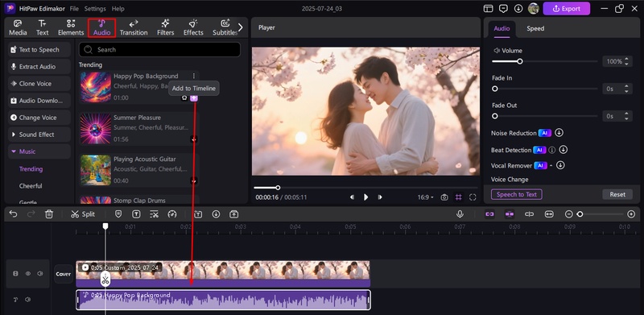644x315 pixels.
Task: Select the Playing Acoustic Guitar thumbnail
Action: pyautogui.click(x=96, y=170)
